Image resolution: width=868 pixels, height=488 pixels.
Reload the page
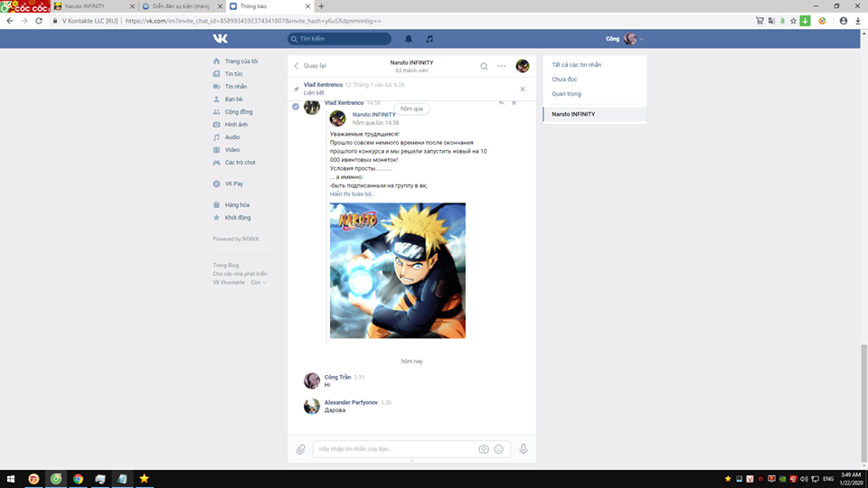(x=39, y=21)
